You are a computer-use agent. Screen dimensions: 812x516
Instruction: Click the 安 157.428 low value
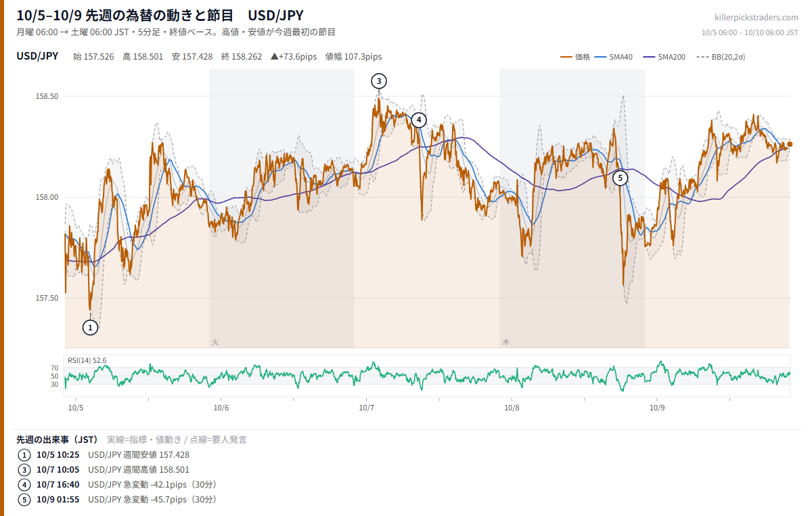[x=192, y=57]
